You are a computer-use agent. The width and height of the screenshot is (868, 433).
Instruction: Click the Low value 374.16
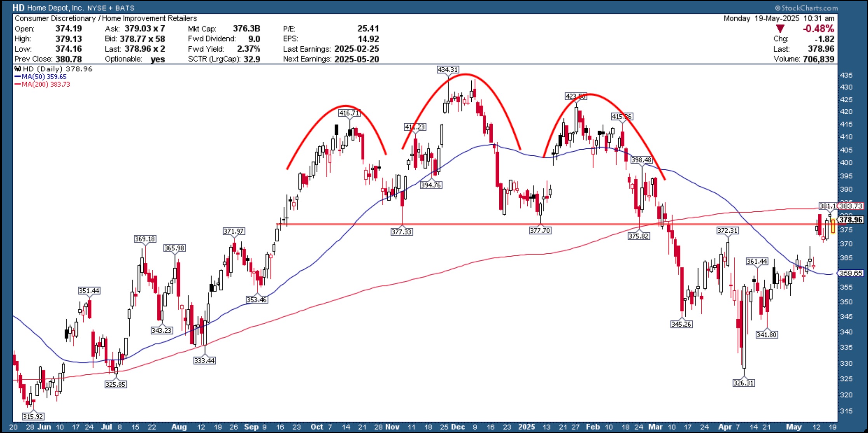(68, 49)
